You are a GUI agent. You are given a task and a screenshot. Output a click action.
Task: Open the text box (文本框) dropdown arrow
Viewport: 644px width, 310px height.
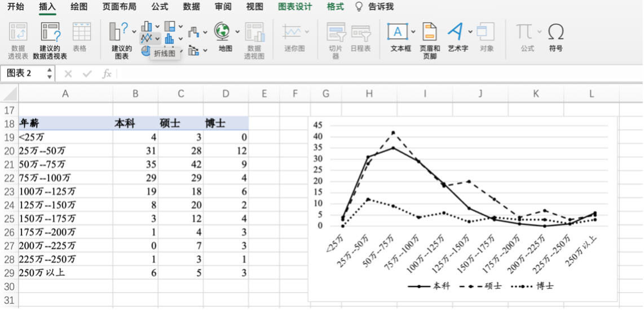point(413,32)
